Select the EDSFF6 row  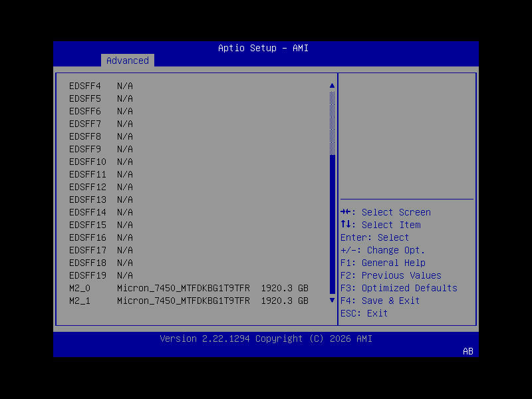pyautogui.click(x=101, y=111)
